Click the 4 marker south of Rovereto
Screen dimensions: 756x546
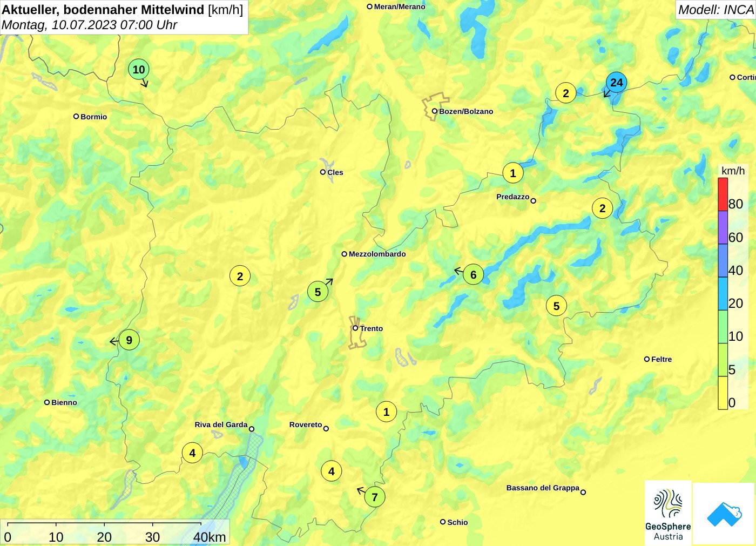point(332,471)
